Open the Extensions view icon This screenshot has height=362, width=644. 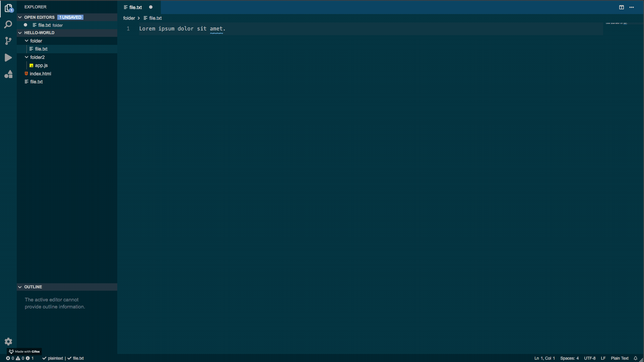pyautogui.click(x=8, y=74)
